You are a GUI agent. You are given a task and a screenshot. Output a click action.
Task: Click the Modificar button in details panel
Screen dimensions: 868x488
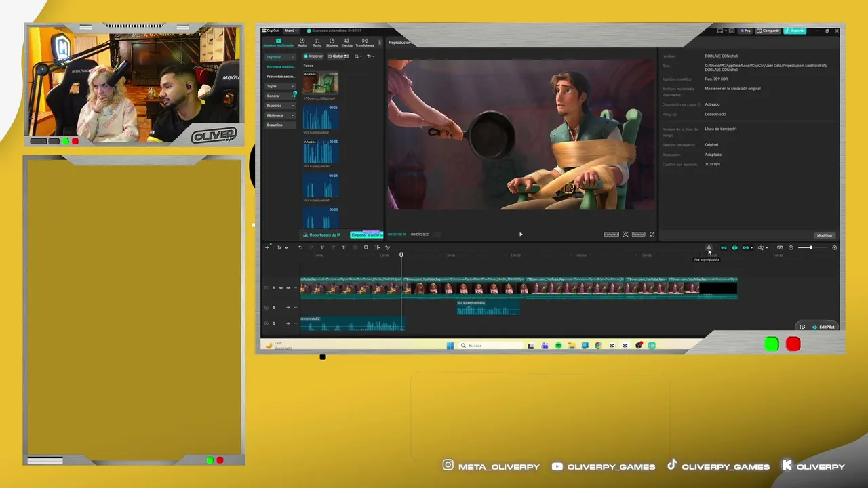pyautogui.click(x=825, y=235)
